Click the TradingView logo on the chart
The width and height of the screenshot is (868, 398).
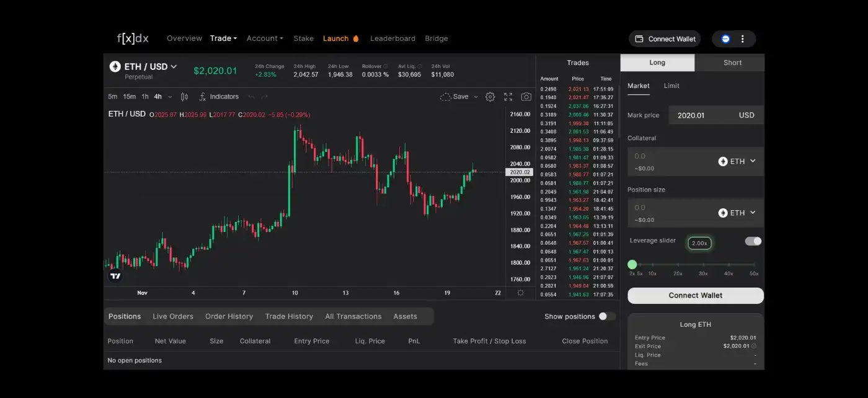(115, 276)
